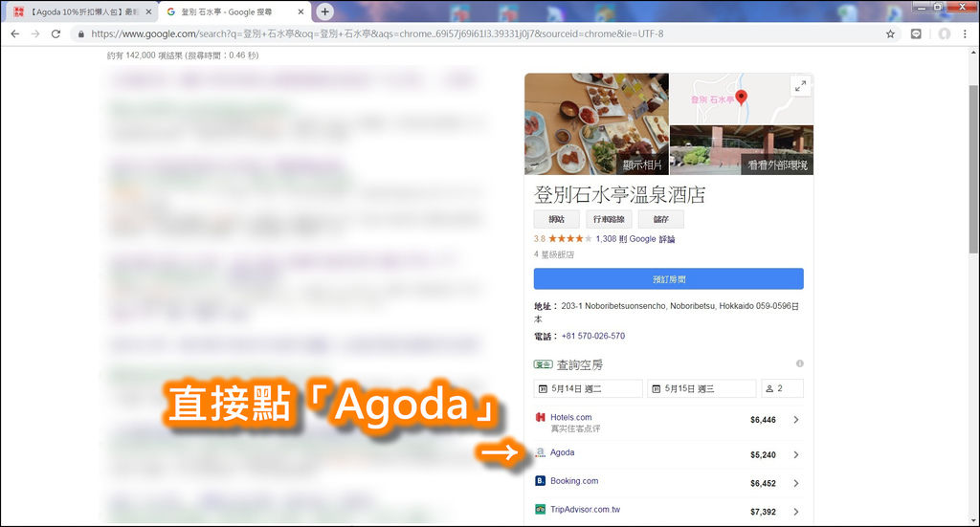Screen dimensions: 980x527
Task: Open the check-in date 5月14日 field
Action: 588,388
